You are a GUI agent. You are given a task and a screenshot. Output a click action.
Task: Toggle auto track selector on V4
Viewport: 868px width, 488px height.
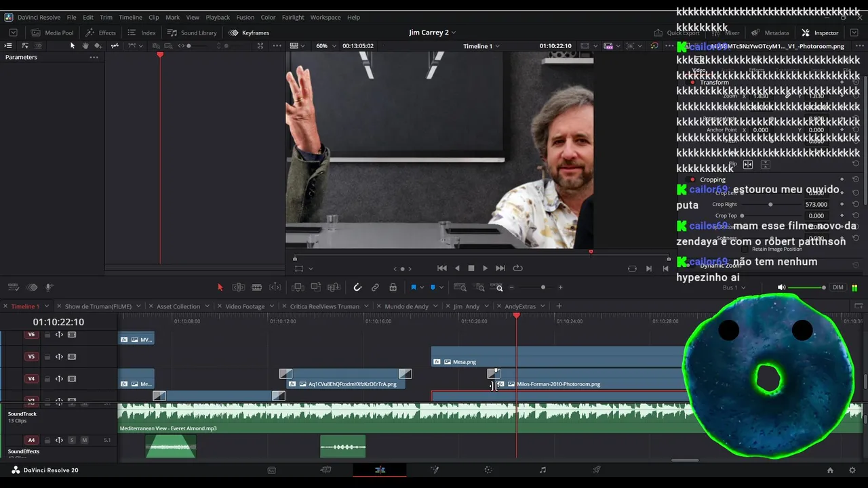click(x=59, y=379)
